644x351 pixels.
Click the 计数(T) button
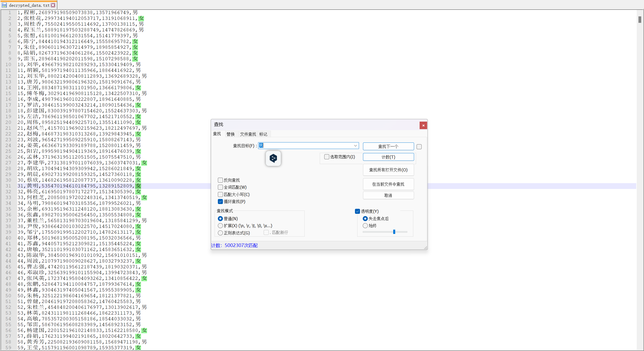388,157
